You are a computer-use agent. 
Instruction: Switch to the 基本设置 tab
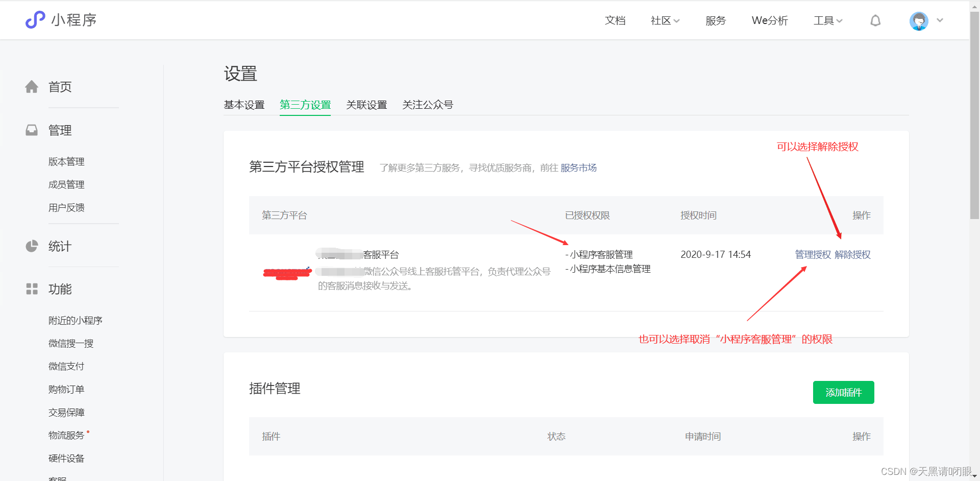244,105
